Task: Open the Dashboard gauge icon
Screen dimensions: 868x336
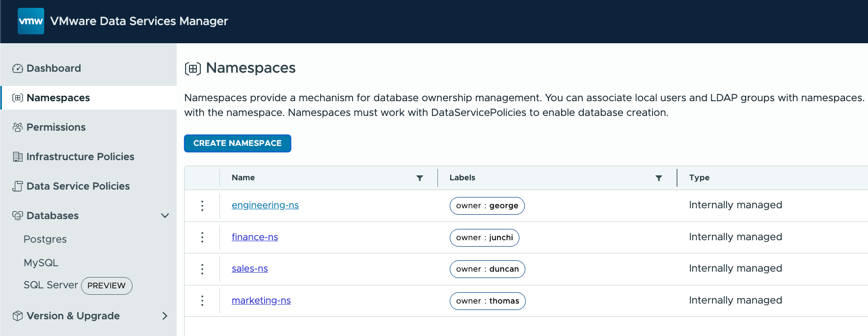Action: (18, 68)
